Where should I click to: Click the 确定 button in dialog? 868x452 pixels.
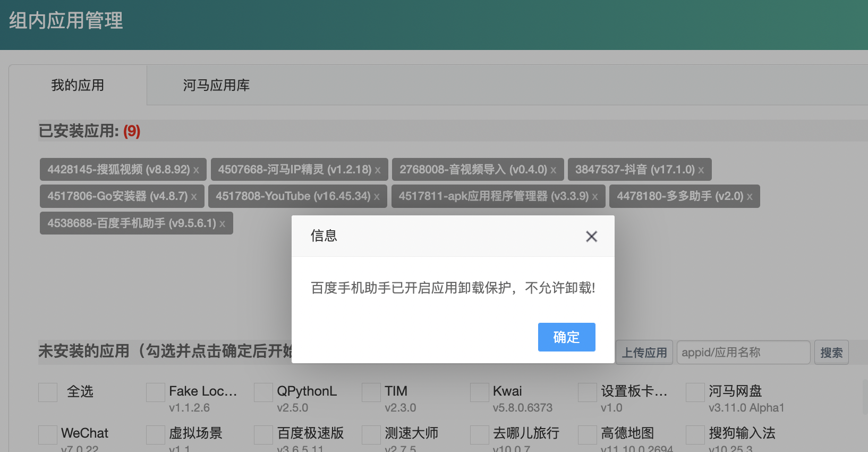(x=566, y=337)
